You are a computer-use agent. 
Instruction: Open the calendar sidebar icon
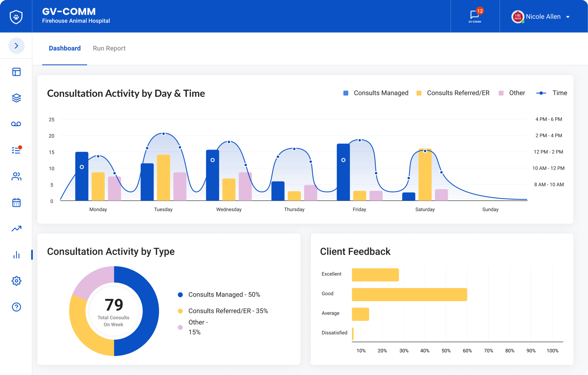click(16, 202)
